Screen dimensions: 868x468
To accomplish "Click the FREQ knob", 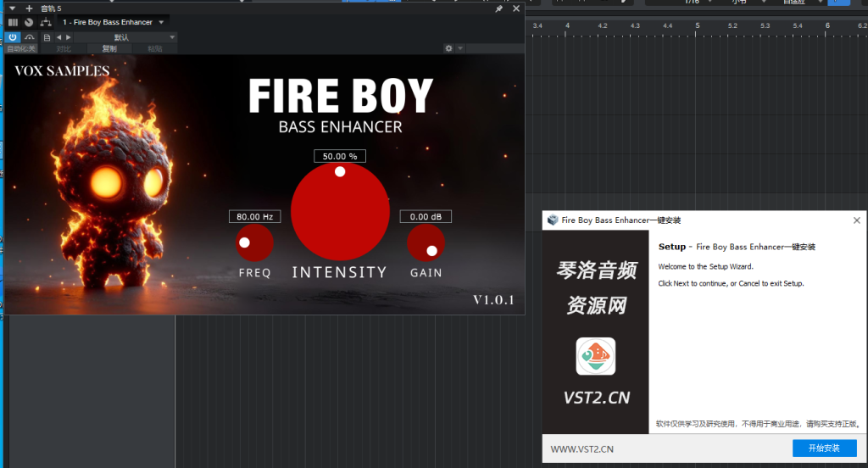I will (x=254, y=242).
